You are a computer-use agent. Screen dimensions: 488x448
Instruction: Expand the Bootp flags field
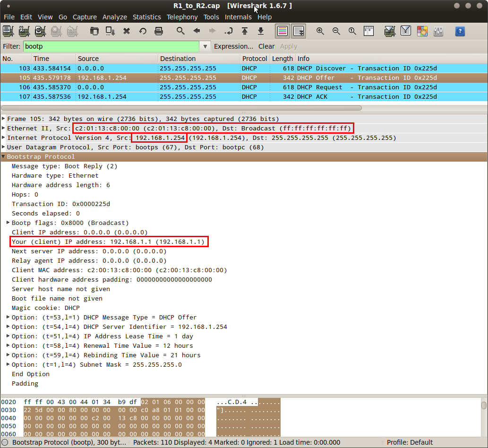pyautogui.click(x=8, y=223)
